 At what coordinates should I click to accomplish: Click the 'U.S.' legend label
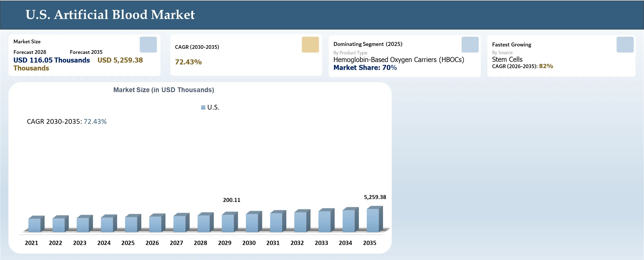pyautogui.click(x=213, y=107)
